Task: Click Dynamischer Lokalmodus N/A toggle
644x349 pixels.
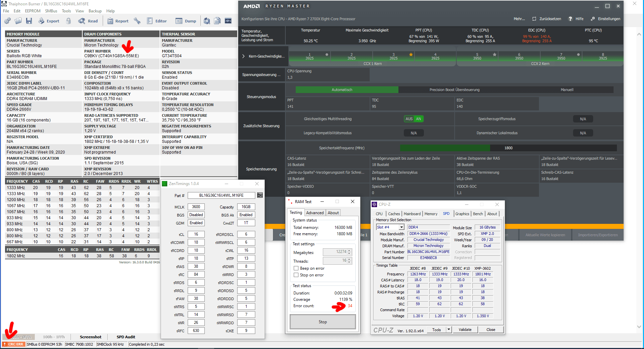Action: [x=583, y=133]
